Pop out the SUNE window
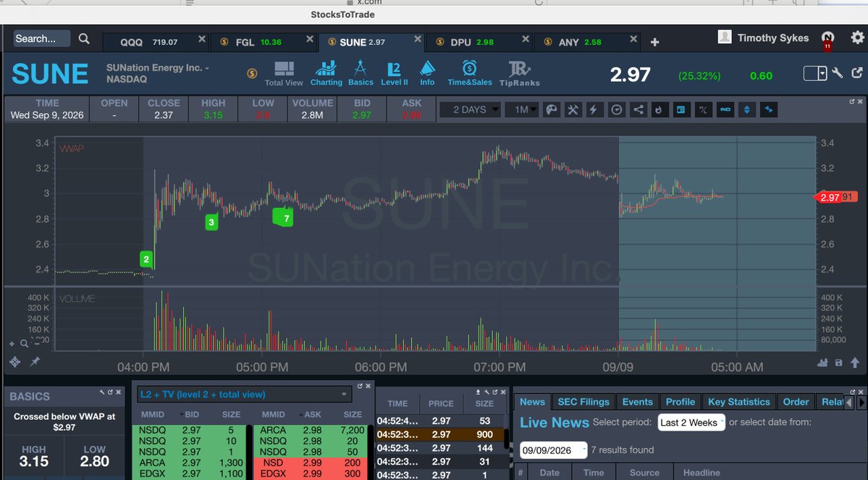 pyautogui.click(x=857, y=73)
